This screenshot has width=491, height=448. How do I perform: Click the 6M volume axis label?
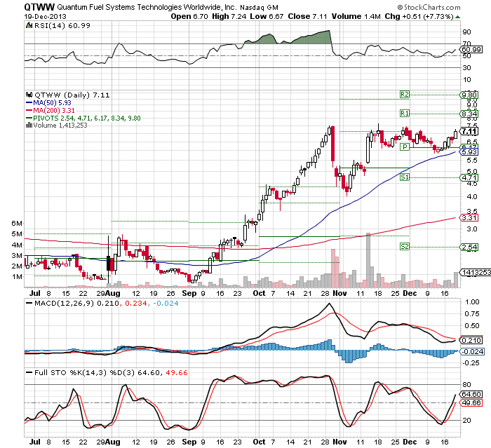tap(17, 223)
